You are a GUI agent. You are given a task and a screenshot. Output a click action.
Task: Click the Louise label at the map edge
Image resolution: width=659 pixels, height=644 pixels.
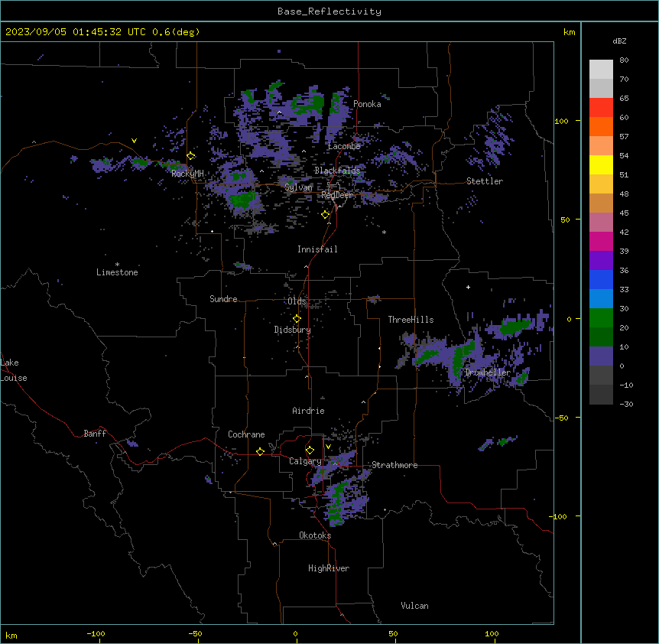pos(14,378)
